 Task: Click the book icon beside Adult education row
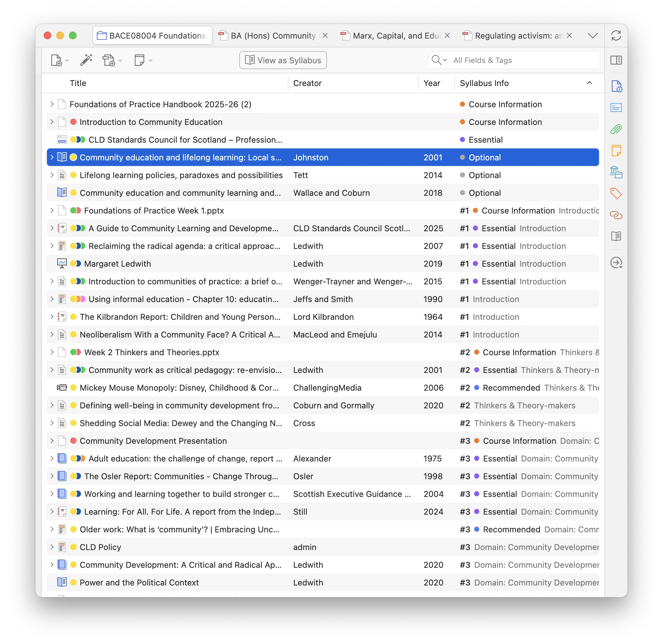click(62, 458)
